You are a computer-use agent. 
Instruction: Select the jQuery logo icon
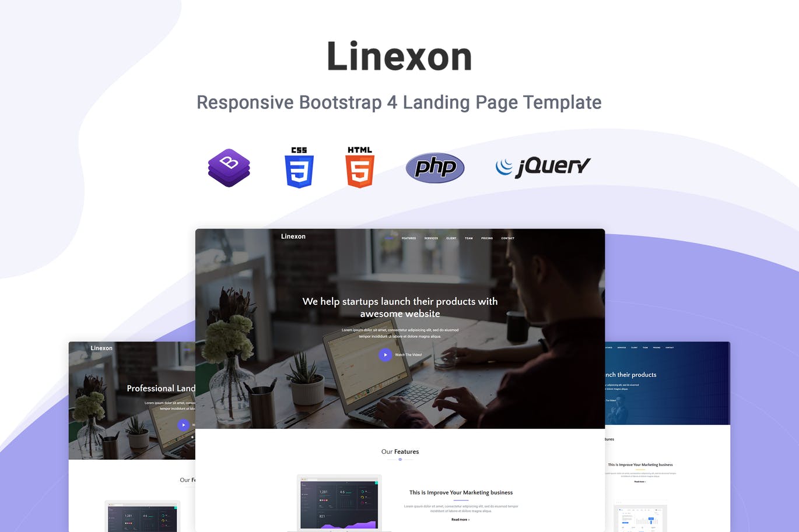point(542,167)
